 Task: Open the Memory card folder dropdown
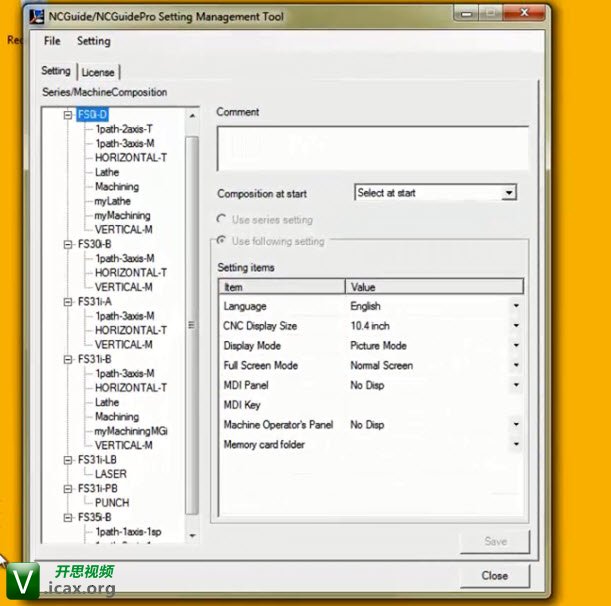pyautogui.click(x=516, y=445)
